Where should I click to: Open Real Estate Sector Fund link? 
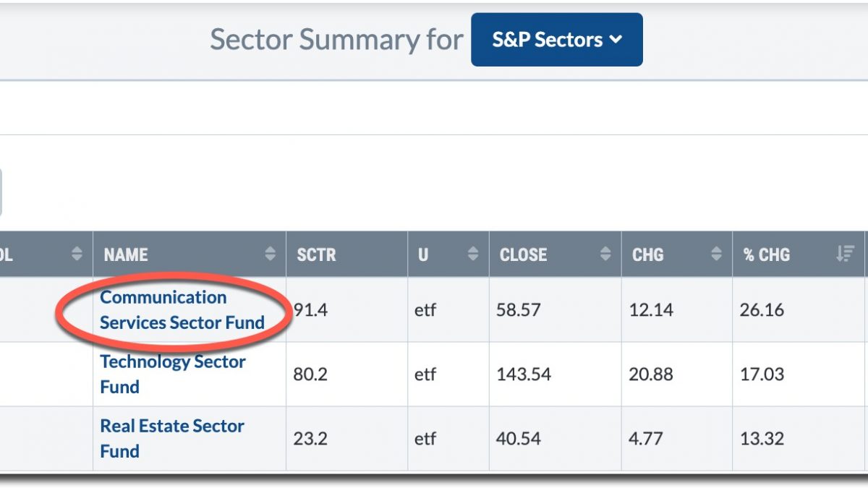coord(172,438)
